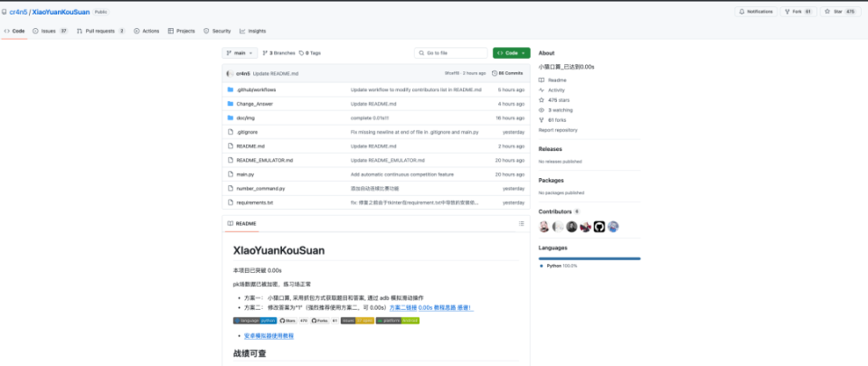Star the repository with the Star button
Screen dimensions: 868x366
pyautogui.click(x=840, y=12)
